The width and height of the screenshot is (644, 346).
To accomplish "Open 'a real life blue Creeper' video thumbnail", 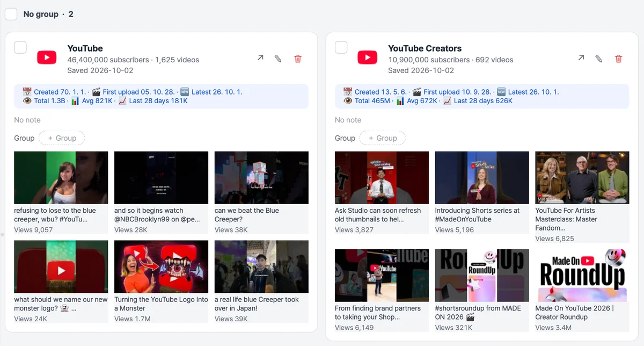I will [x=262, y=266].
